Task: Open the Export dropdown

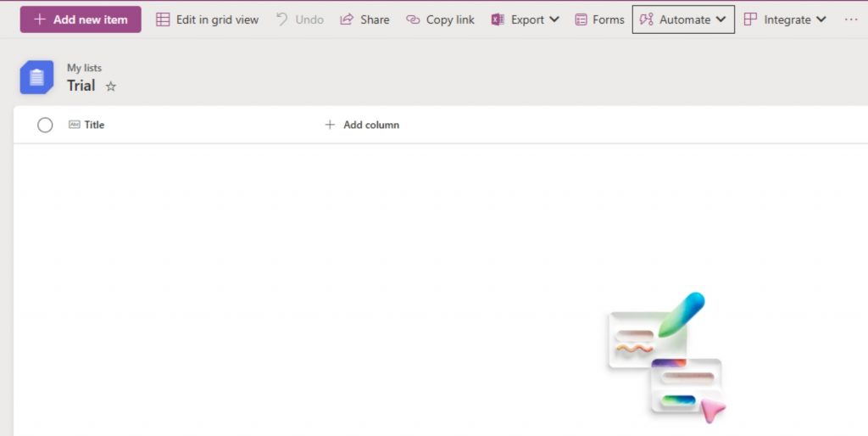Action: click(525, 20)
